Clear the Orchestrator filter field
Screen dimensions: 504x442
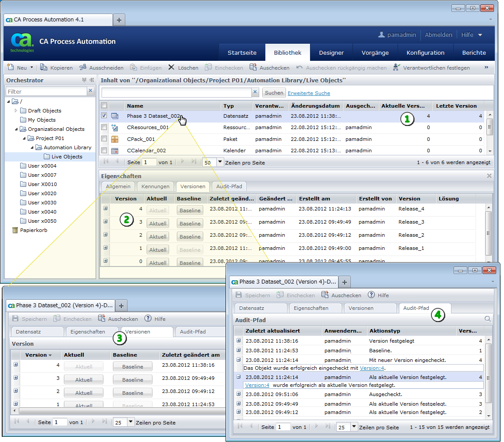(x=91, y=91)
